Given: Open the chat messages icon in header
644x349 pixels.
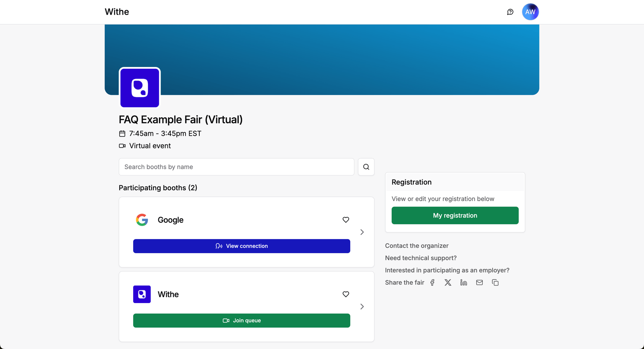Looking at the screenshot, I should [510, 12].
